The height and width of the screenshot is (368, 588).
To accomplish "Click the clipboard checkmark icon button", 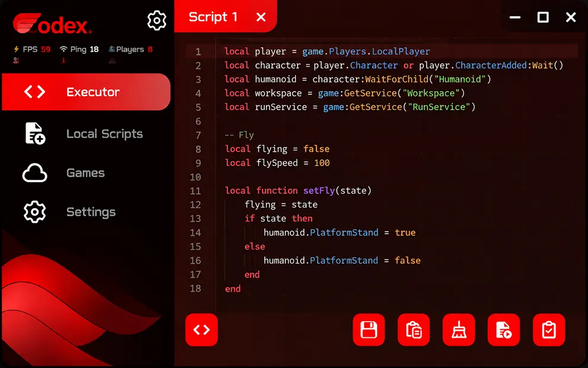I will (x=549, y=329).
